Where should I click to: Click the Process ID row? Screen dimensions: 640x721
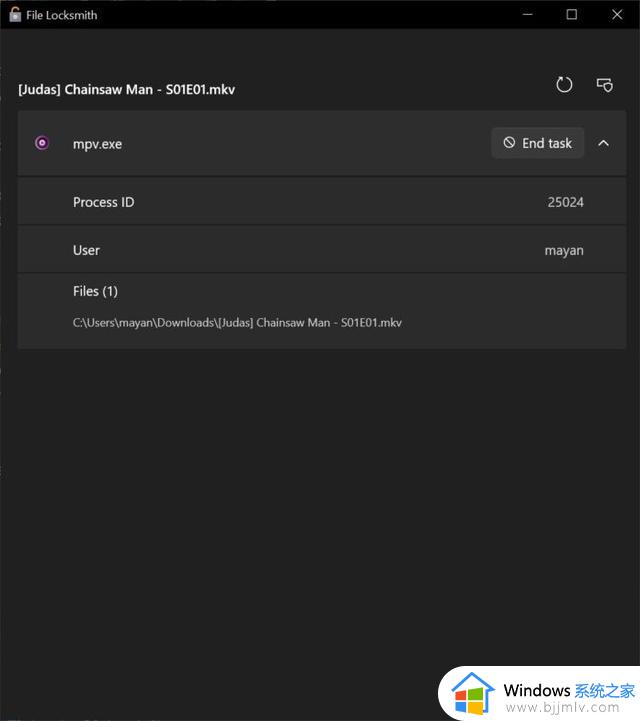(x=322, y=202)
